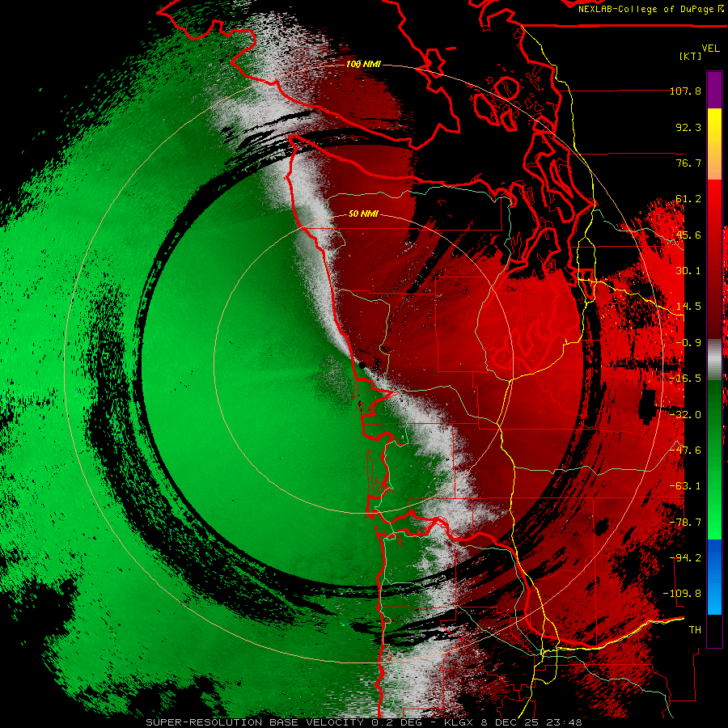Click the SUPER-RESOLUTION BASE VELOCITY caption
This screenshot has height=728, width=728.
(255, 722)
